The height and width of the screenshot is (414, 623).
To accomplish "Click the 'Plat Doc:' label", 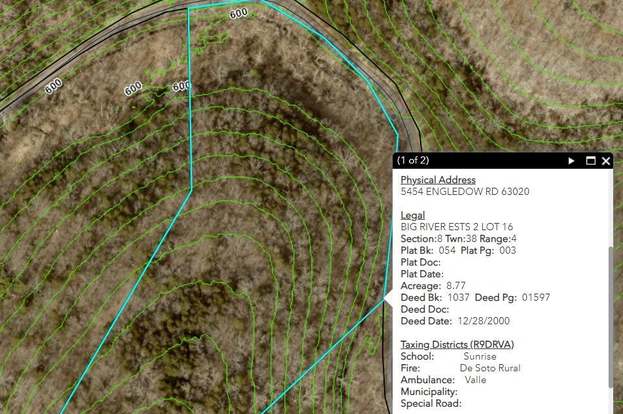I will tap(420, 262).
